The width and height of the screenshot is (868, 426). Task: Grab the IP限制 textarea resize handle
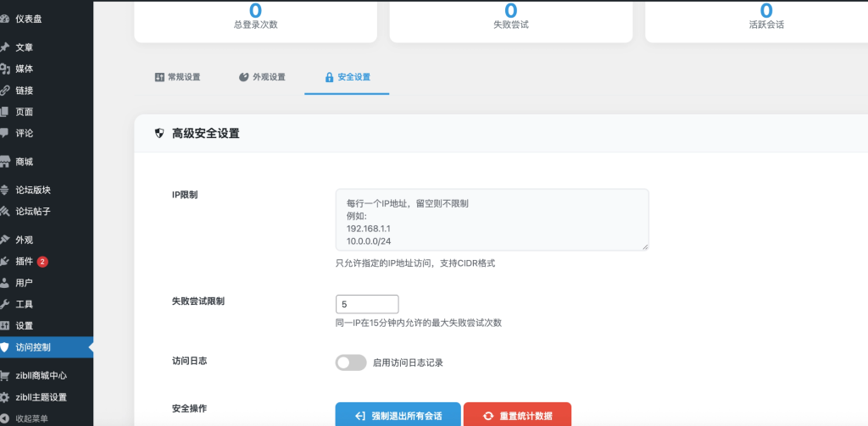point(645,246)
